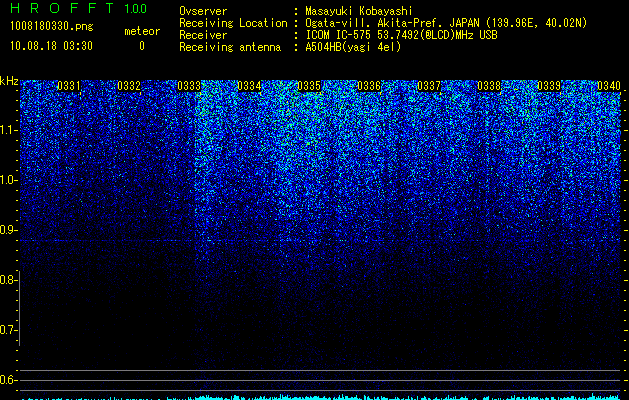Click the observer name Masayuki Kobayashi

tap(359, 11)
